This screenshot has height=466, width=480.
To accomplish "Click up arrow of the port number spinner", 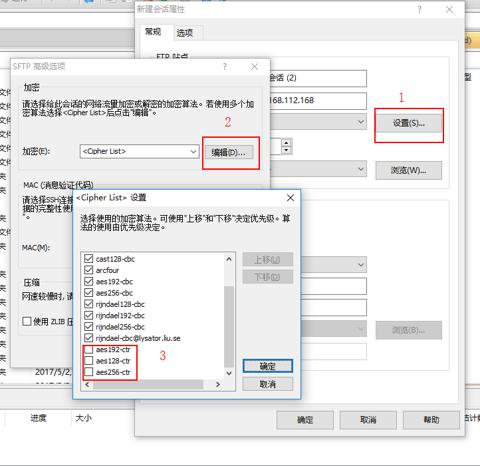I will tap(286, 143).
